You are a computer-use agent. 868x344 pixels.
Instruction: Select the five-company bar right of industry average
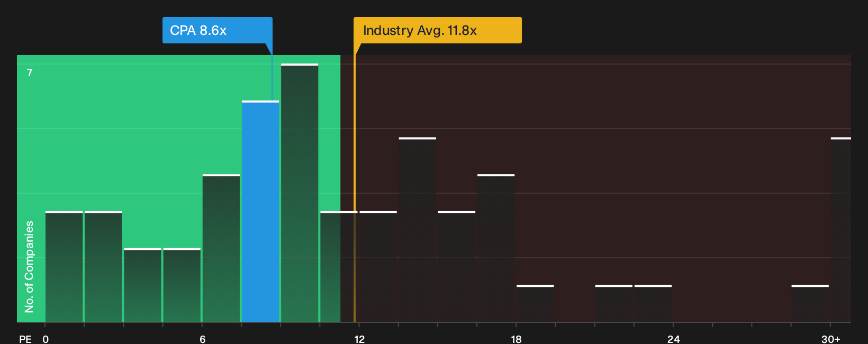(418, 230)
